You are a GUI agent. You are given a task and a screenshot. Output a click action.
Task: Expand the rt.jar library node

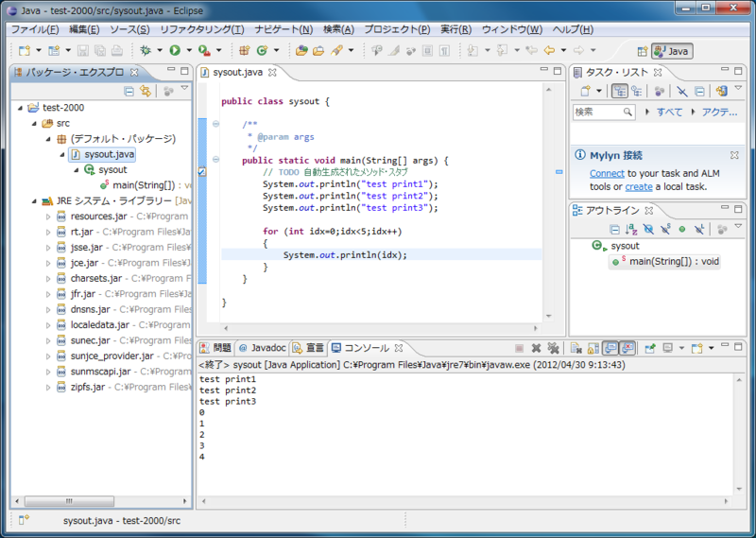pyautogui.click(x=48, y=232)
